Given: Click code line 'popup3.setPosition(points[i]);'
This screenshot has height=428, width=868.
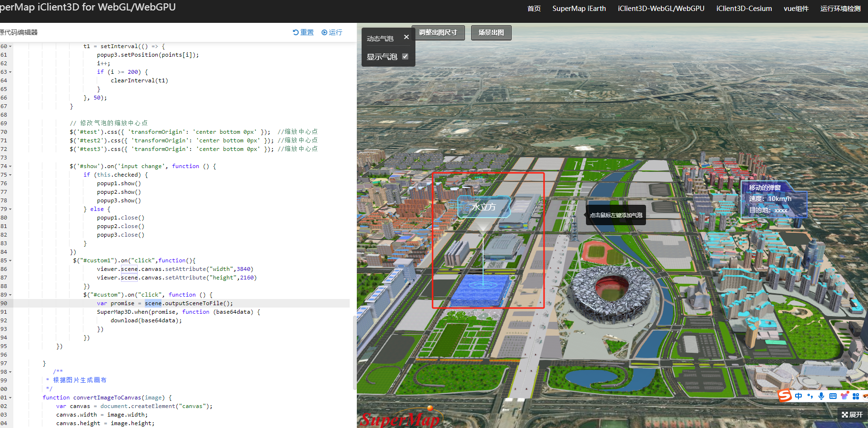Looking at the screenshot, I should pyautogui.click(x=148, y=55).
